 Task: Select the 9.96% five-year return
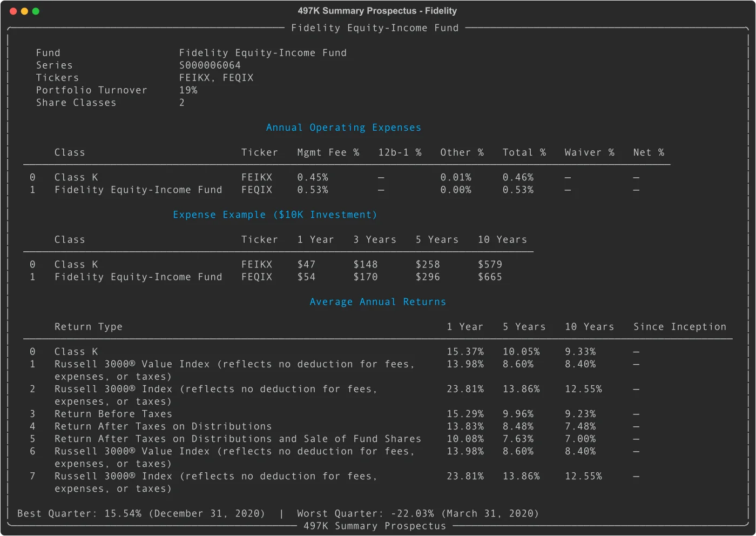(518, 414)
